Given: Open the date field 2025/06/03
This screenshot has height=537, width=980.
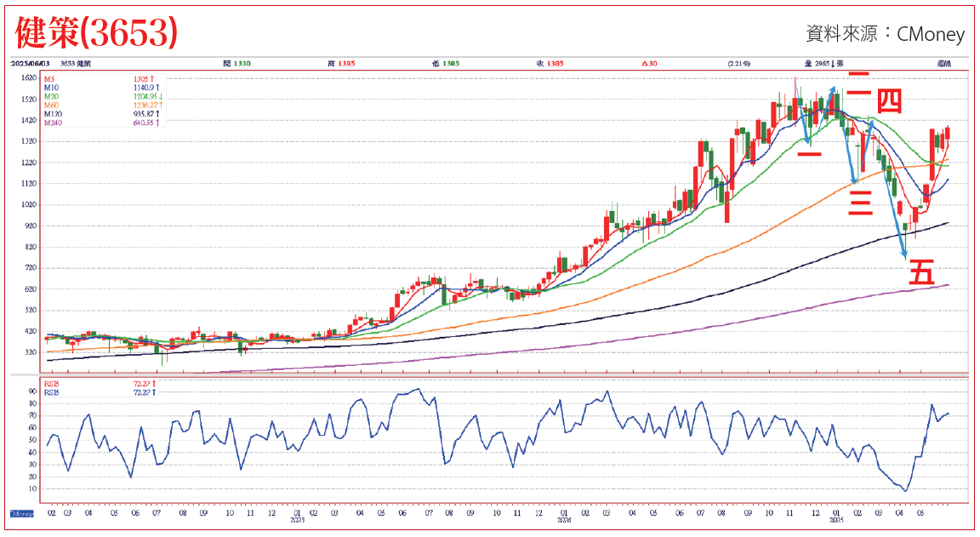Looking at the screenshot, I should (x=31, y=64).
